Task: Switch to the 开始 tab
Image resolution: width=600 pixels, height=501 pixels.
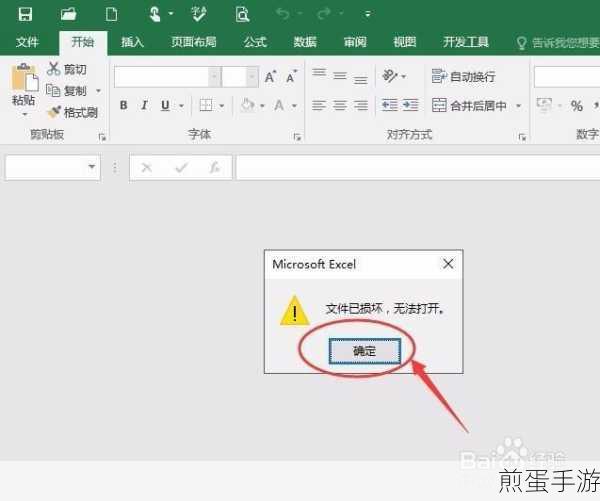Action: coord(83,42)
